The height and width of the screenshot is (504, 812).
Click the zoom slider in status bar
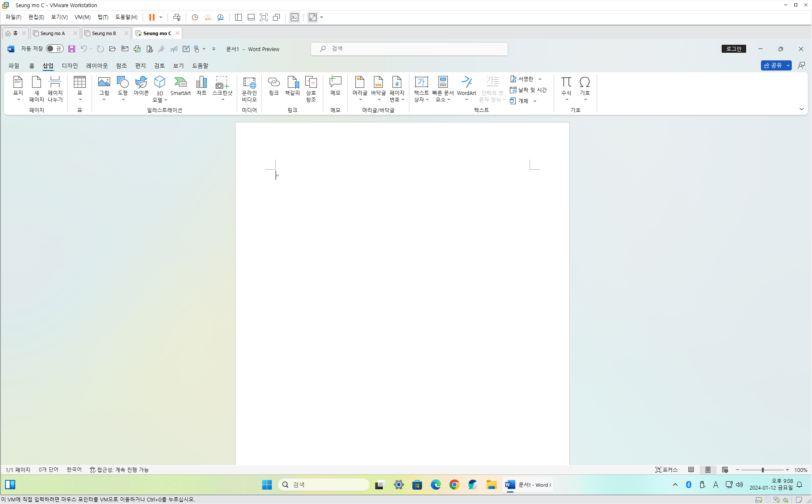[762, 470]
